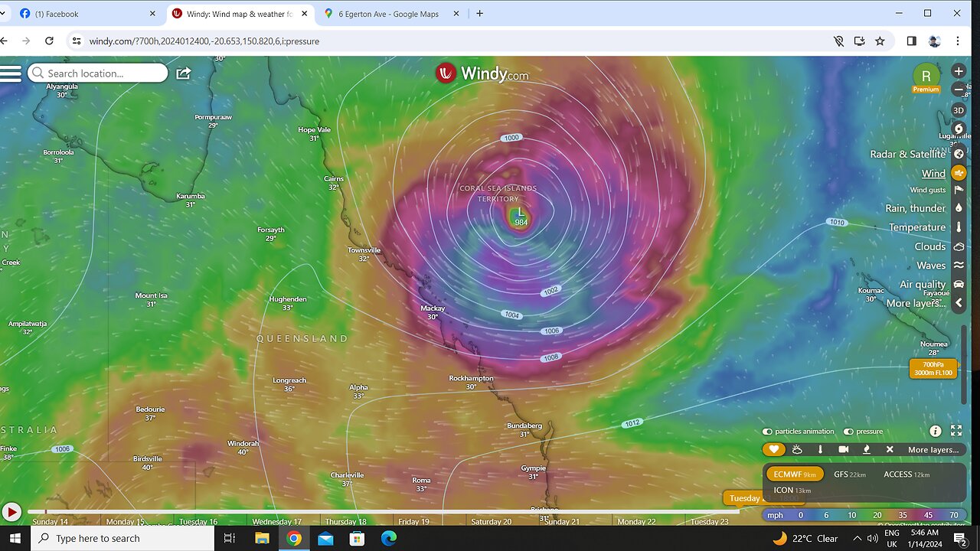Show hidden system tray icons
This screenshot has width=980, height=551.
click(857, 538)
